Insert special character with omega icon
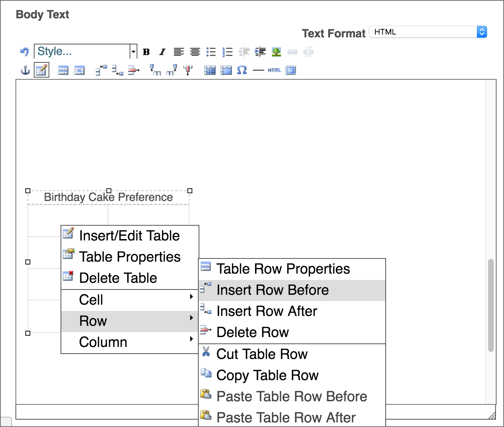The height and width of the screenshot is (427, 504). click(242, 70)
